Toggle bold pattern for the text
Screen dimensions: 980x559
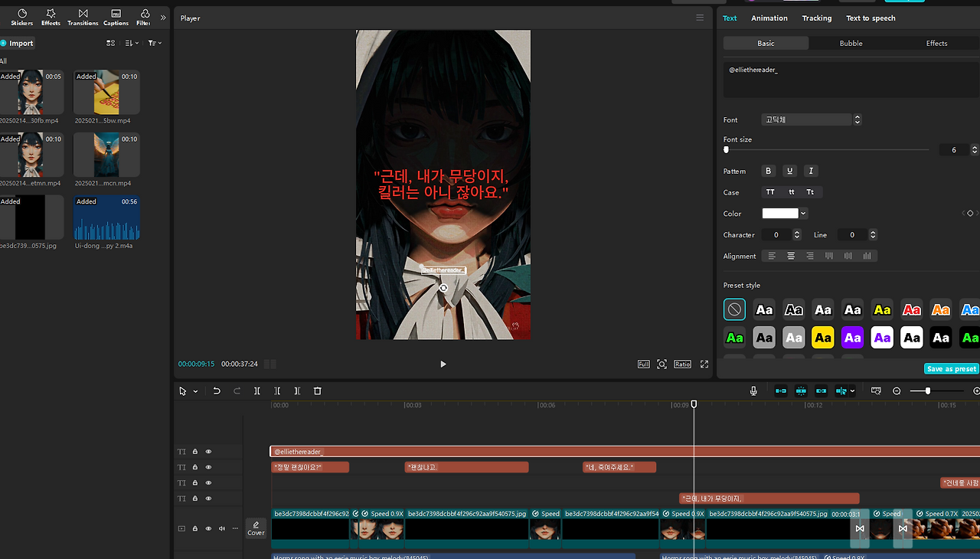769,171
